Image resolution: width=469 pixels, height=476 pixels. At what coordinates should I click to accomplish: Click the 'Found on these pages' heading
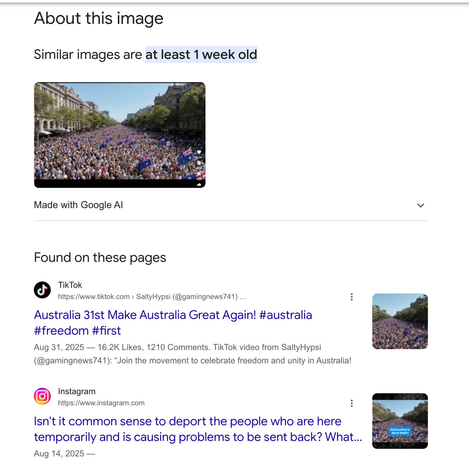pyautogui.click(x=100, y=258)
